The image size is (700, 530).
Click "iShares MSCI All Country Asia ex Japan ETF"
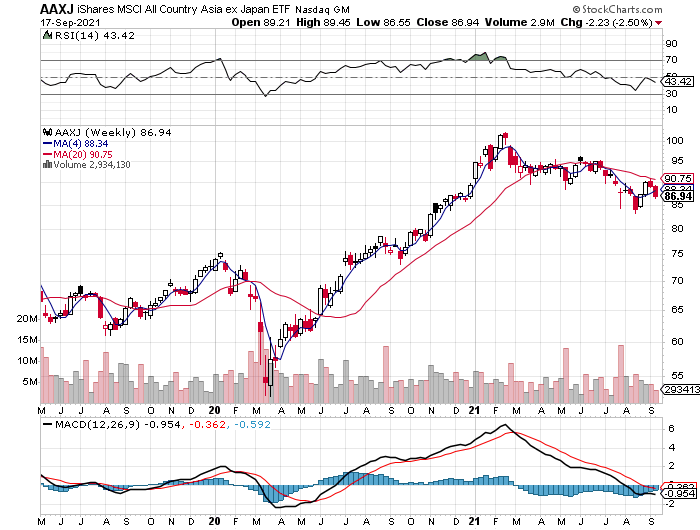(x=183, y=9)
